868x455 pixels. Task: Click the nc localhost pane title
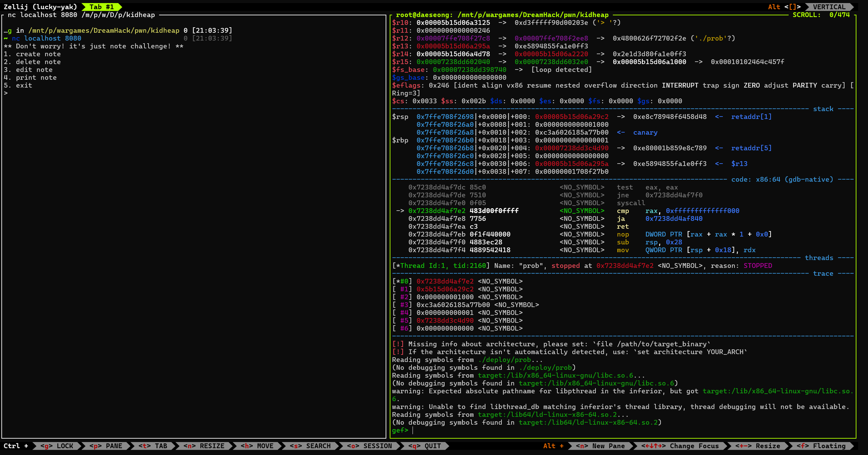click(81, 15)
